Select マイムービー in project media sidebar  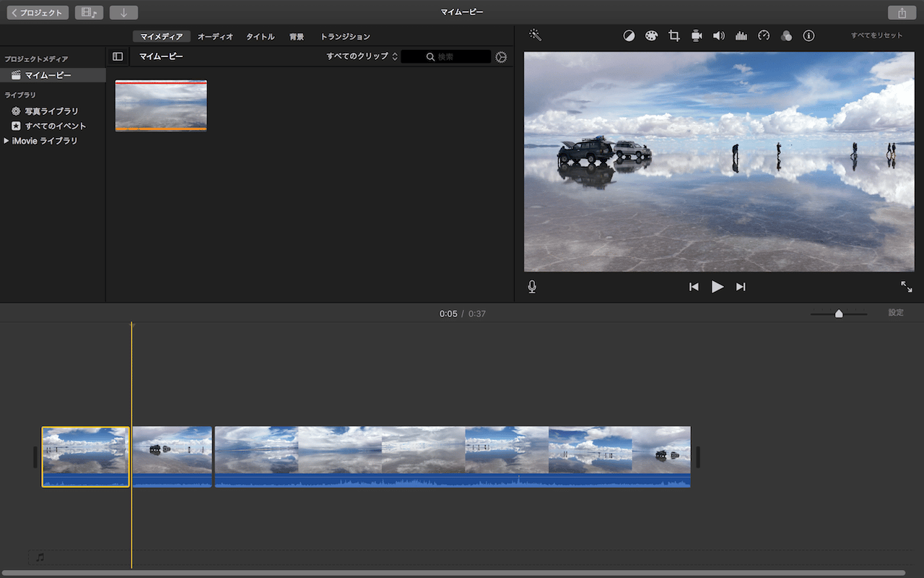point(53,75)
